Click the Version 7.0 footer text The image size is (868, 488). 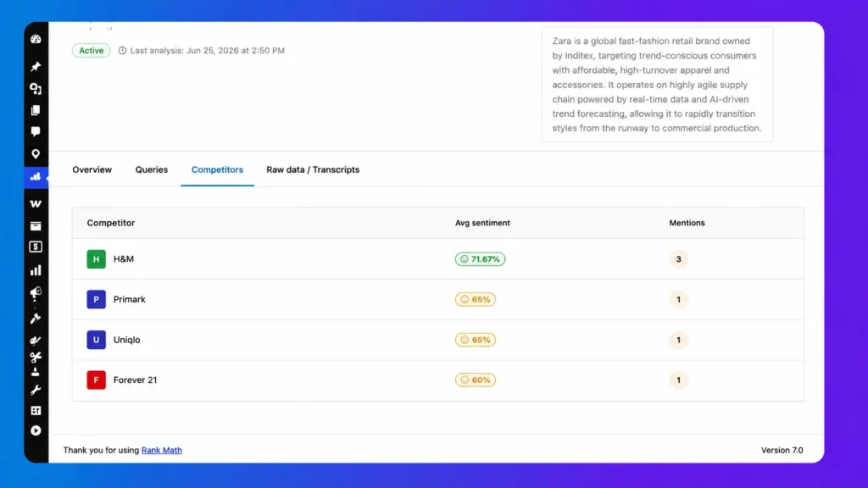782,451
